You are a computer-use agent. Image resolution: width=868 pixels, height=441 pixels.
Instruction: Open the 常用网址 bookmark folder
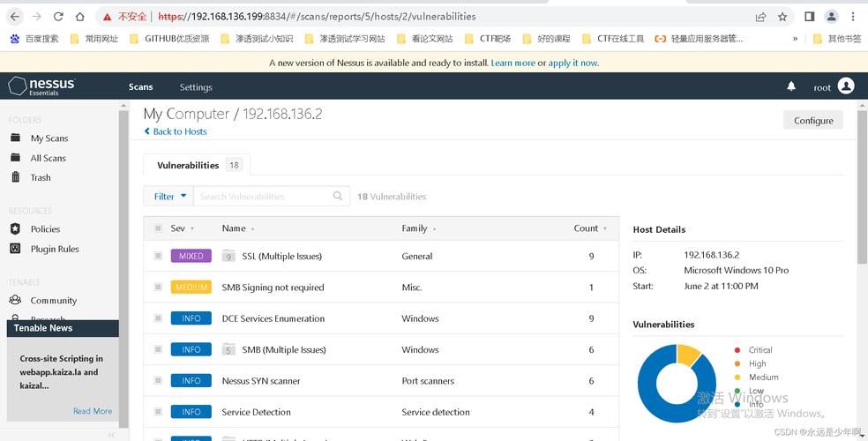tap(94, 39)
